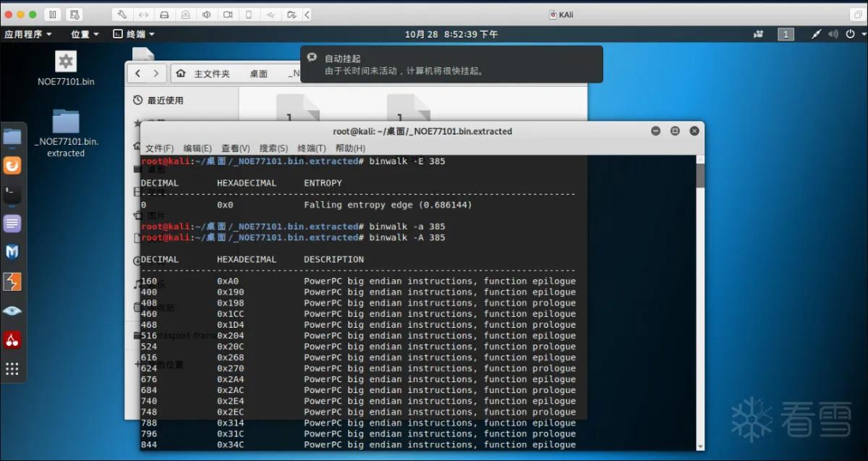Launch Burp Suite from the dock
868x461 pixels.
click(12, 282)
